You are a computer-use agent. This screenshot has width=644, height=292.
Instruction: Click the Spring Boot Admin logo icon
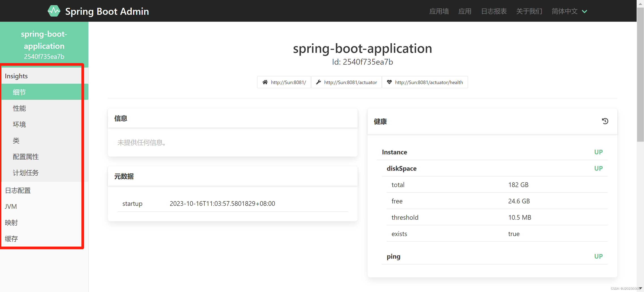pyautogui.click(x=54, y=11)
